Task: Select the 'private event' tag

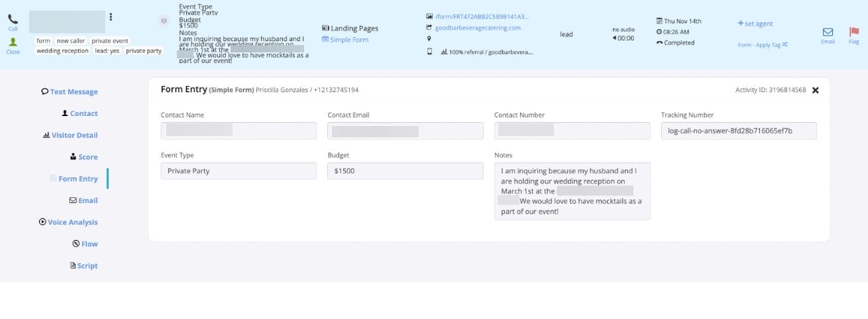Action: click(110, 41)
